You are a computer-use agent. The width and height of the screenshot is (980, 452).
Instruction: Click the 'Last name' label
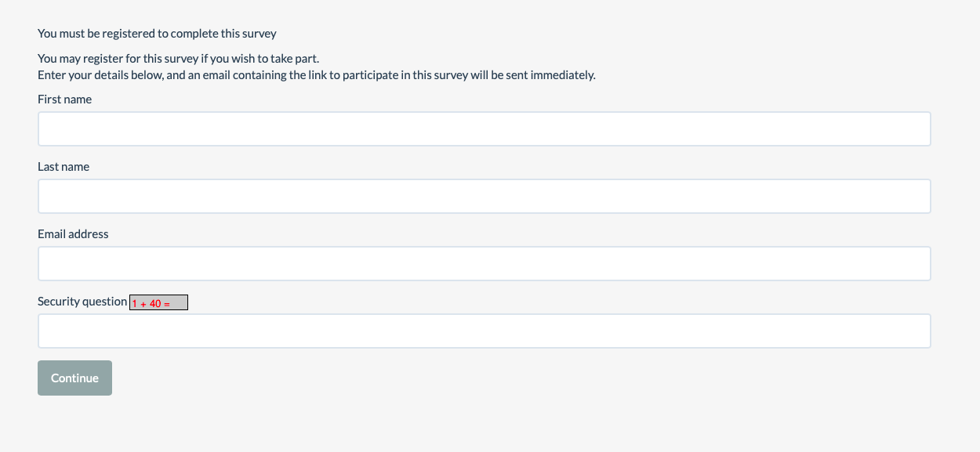pyautogui.click(x=64, y=167)
